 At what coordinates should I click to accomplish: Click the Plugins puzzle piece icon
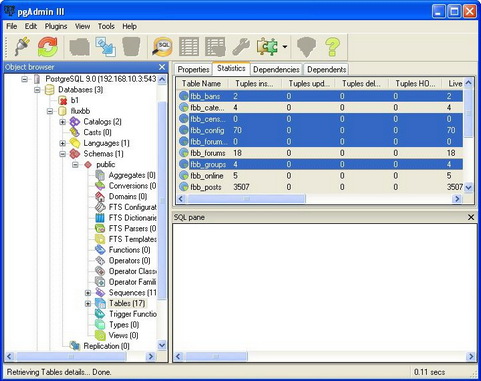pos(267,46)
